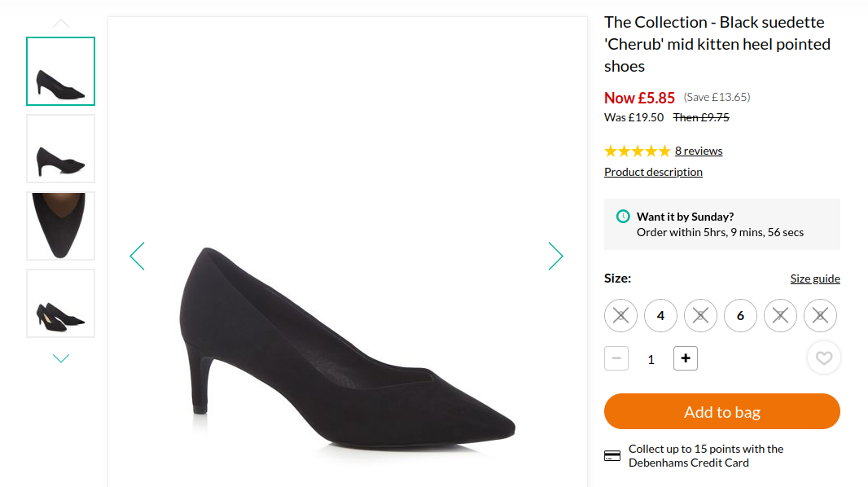Go to previous product image arrow
Screen dimensions: 868x487
click(137, 256)
